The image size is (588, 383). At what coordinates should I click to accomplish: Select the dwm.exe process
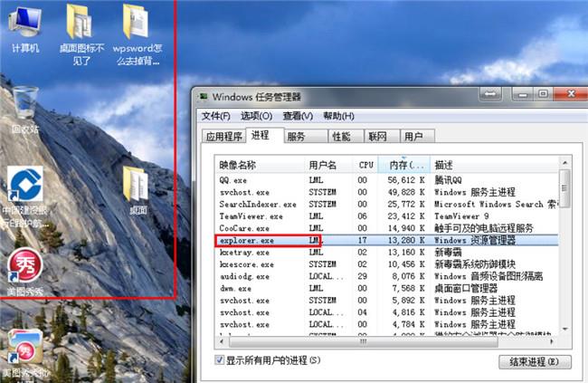386,288
